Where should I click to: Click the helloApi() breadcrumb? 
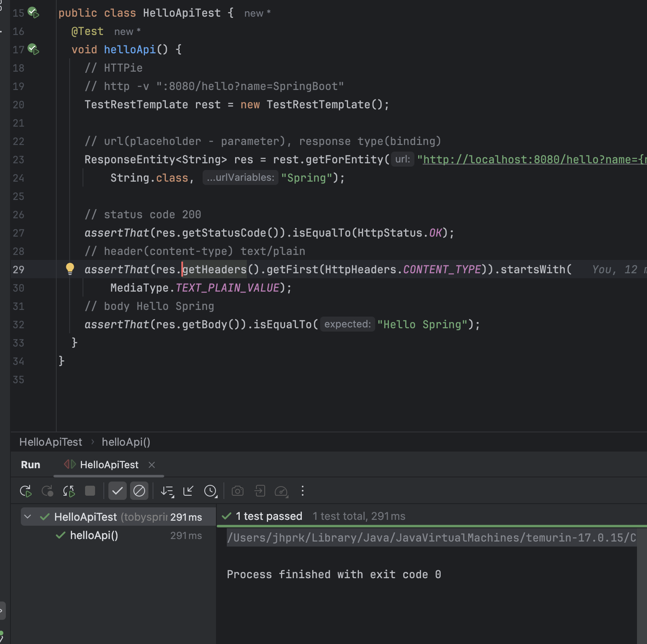click(x=126, y=442)
